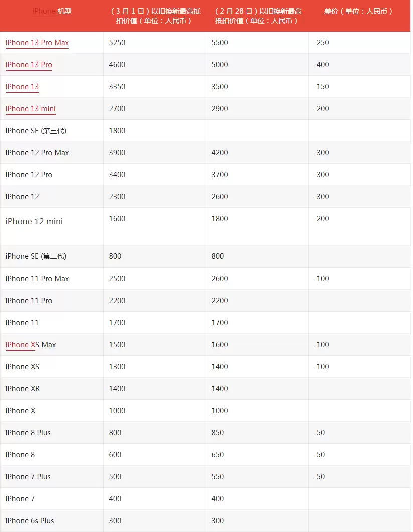
Task: Click the iPhone link in table header
Action: pos(44,11)
